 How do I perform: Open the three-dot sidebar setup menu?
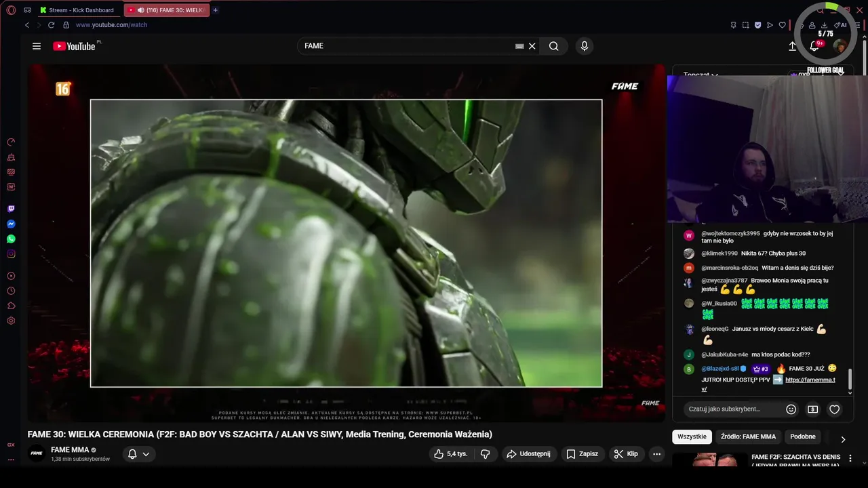(x=11, y=460)
